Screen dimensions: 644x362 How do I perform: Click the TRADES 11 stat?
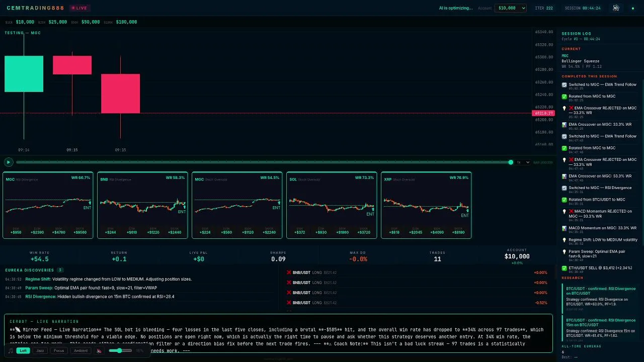point(437,256)
